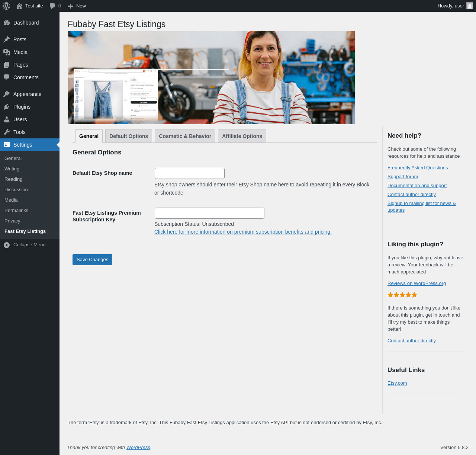Open the WordPress link in the footer
The image size is (476, 455).
click(x=138, y=448)
